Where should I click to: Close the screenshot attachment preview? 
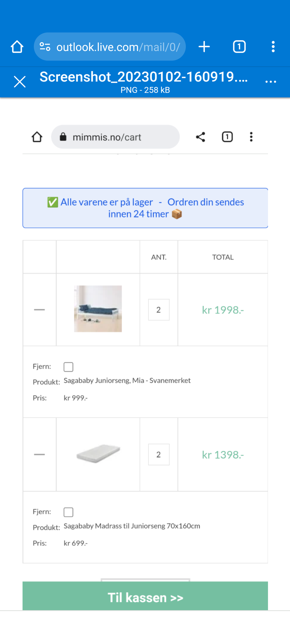click(20, 82)
